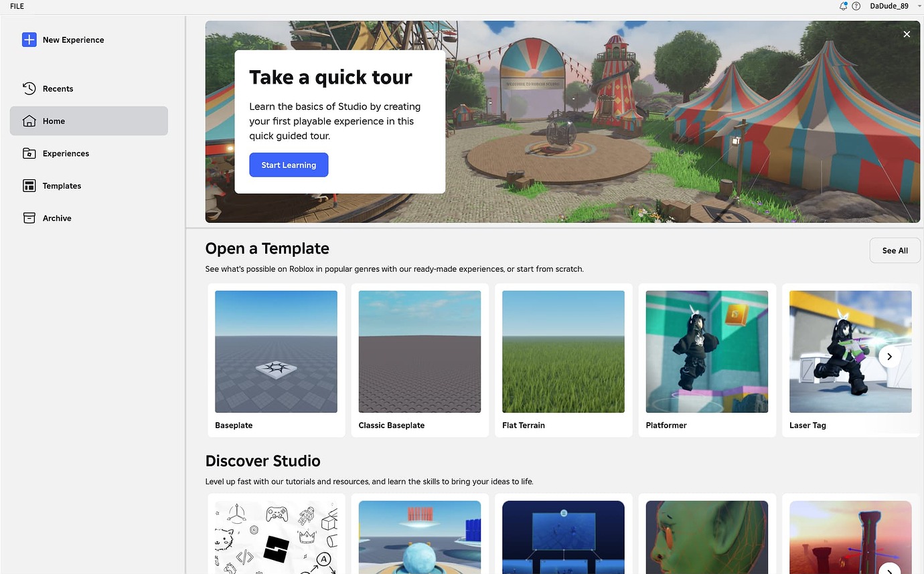
Task: Open the Classic Baseplate template
Action: pyautogui.click(x=419, y=351)
